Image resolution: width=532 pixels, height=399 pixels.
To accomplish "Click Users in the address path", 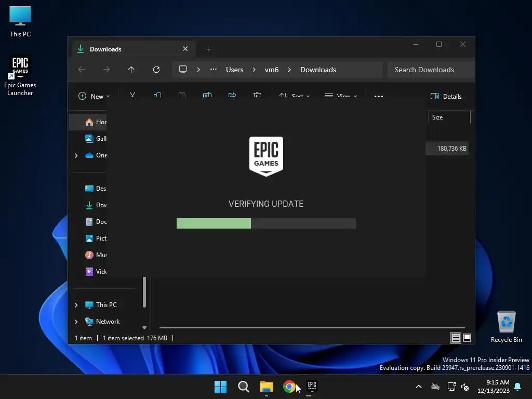I will click(235, 70).
